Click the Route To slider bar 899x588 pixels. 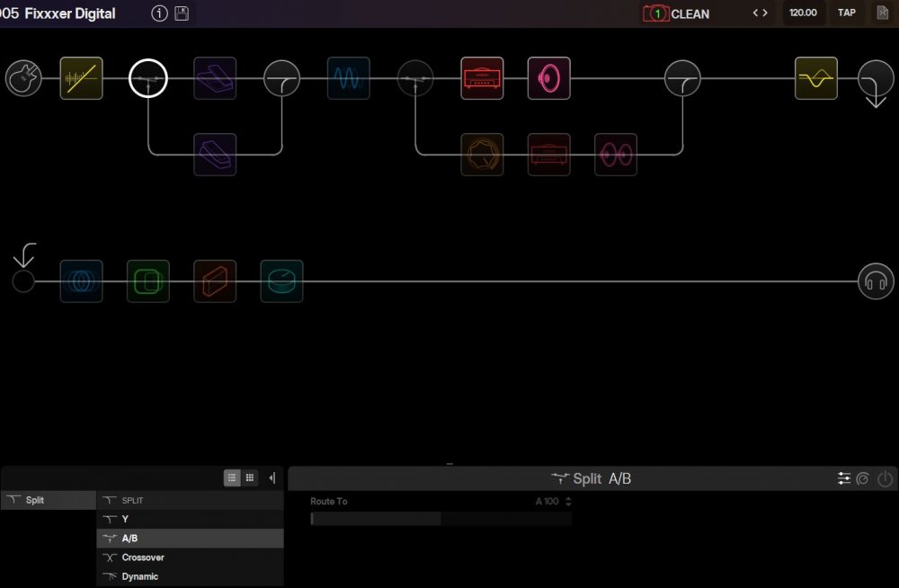click(x=441, y=519)
